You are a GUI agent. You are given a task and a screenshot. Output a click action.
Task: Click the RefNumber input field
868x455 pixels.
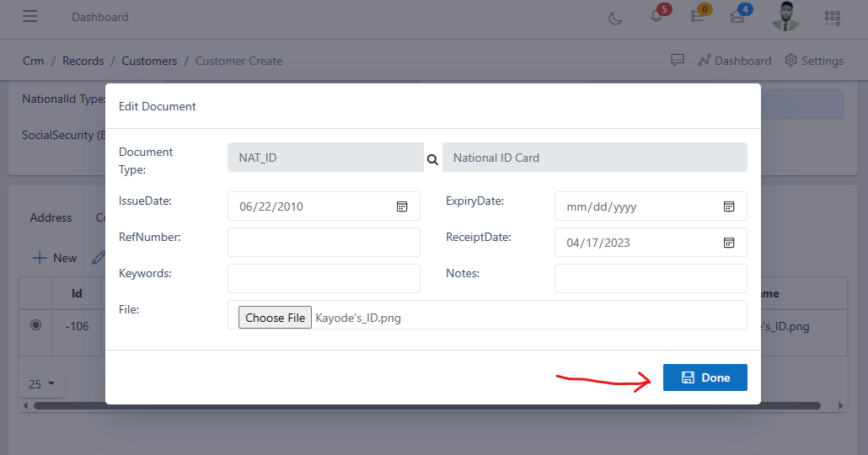click(324, 243)
